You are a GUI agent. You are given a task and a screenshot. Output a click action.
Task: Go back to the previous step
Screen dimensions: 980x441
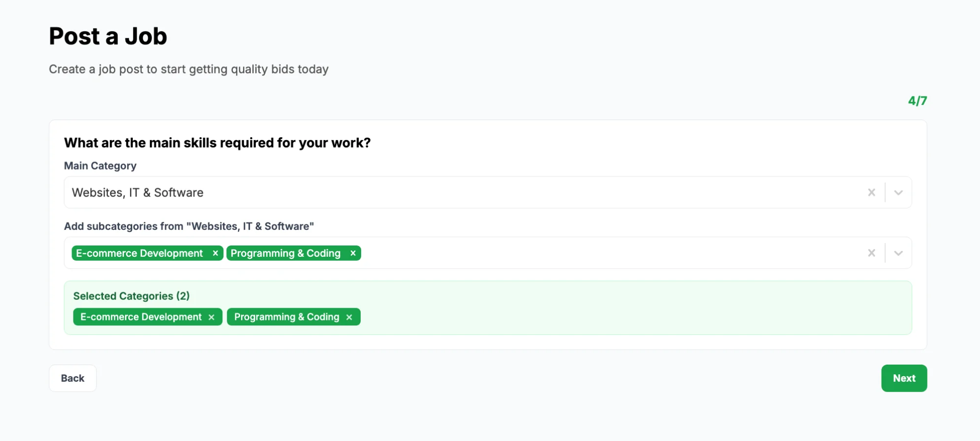coord(73,378)
